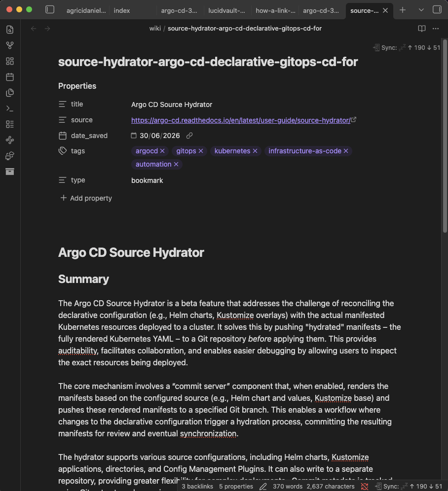The image size is (448, 491).
Task: Click Add property button
Action: (86, 198)
